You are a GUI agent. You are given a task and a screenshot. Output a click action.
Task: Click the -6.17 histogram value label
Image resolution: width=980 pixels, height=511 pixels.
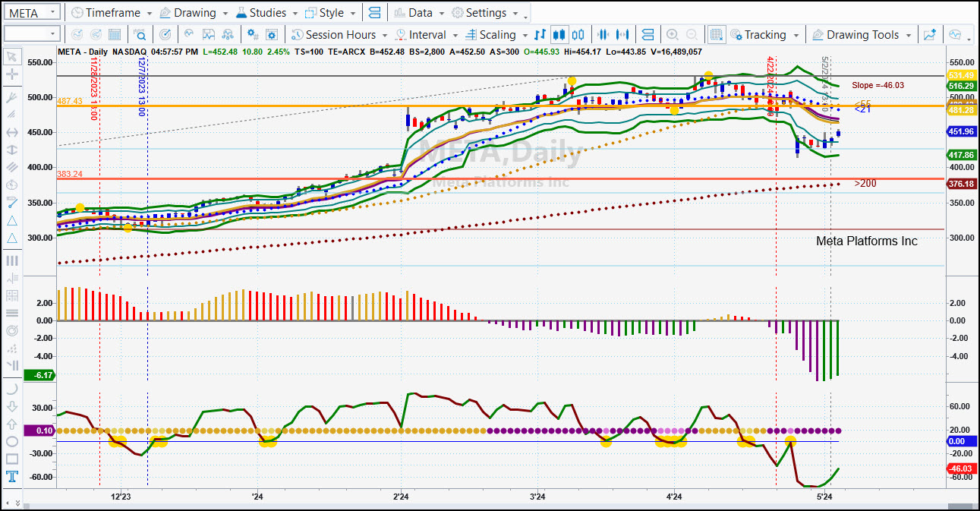tap(39, 375)
